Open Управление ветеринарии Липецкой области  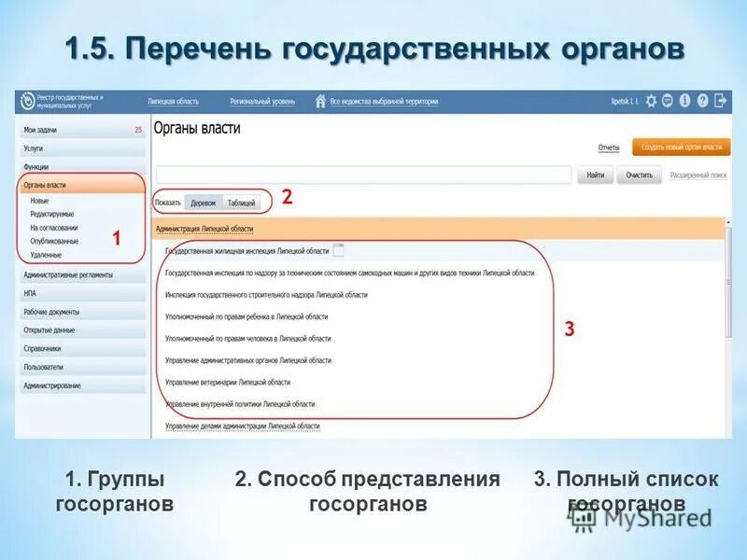228,383
